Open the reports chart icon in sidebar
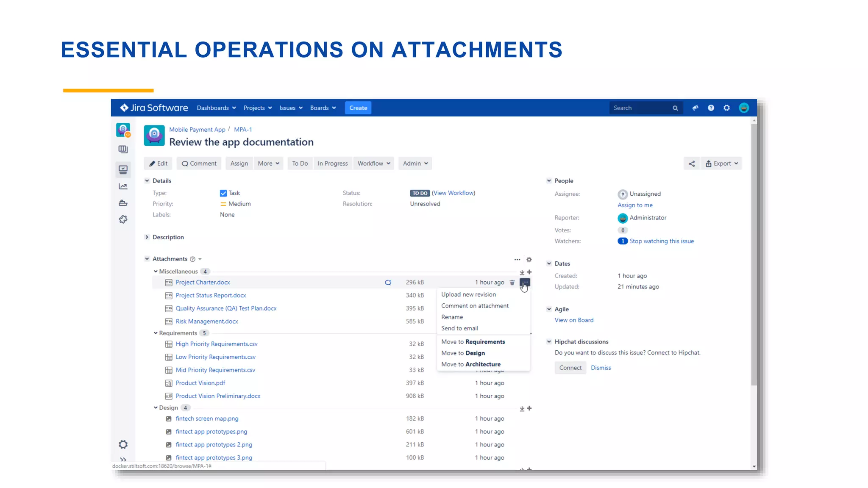Screen dimensions: 868x488 click(x=123, y=186)
